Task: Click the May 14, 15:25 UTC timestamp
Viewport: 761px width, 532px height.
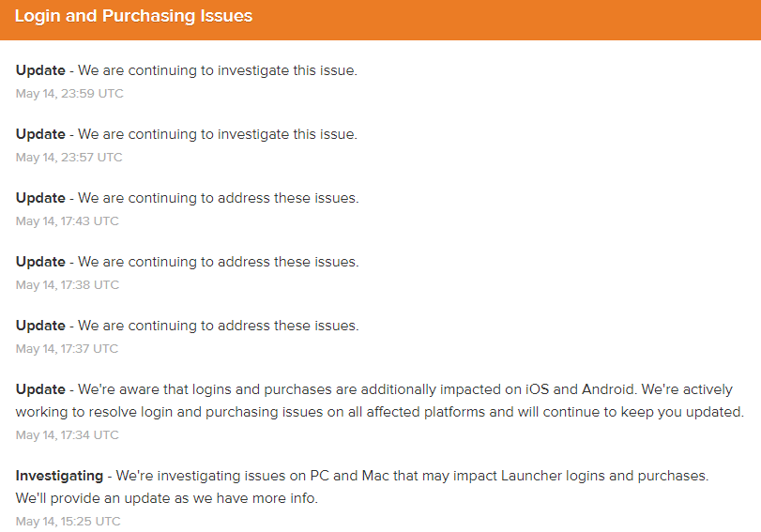Action: coord(68,522)
